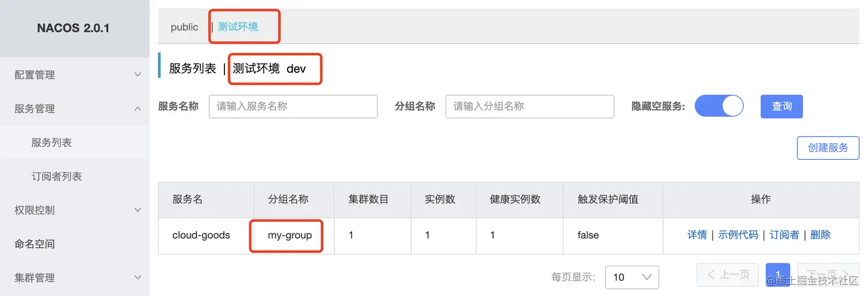868x296 pixels.
Task: Focus the 分组名称 input field
Action: 529,106
